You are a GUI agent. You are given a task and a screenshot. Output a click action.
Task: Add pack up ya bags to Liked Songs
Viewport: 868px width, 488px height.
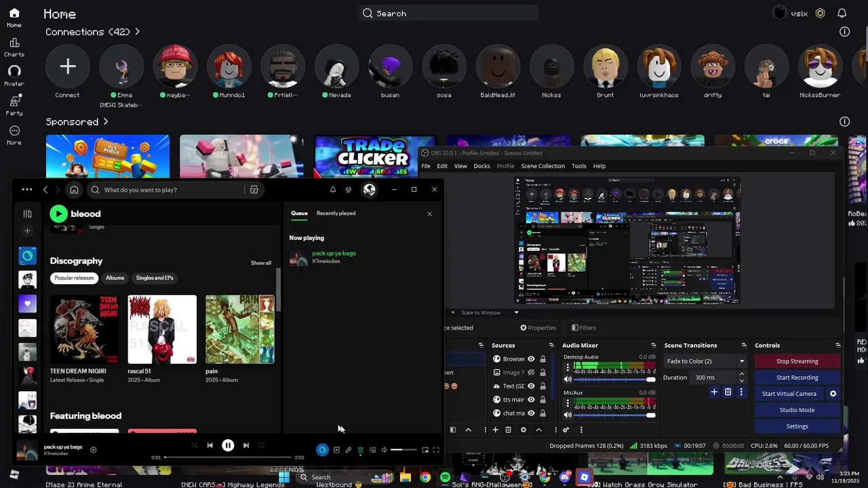tap(93, 449)
